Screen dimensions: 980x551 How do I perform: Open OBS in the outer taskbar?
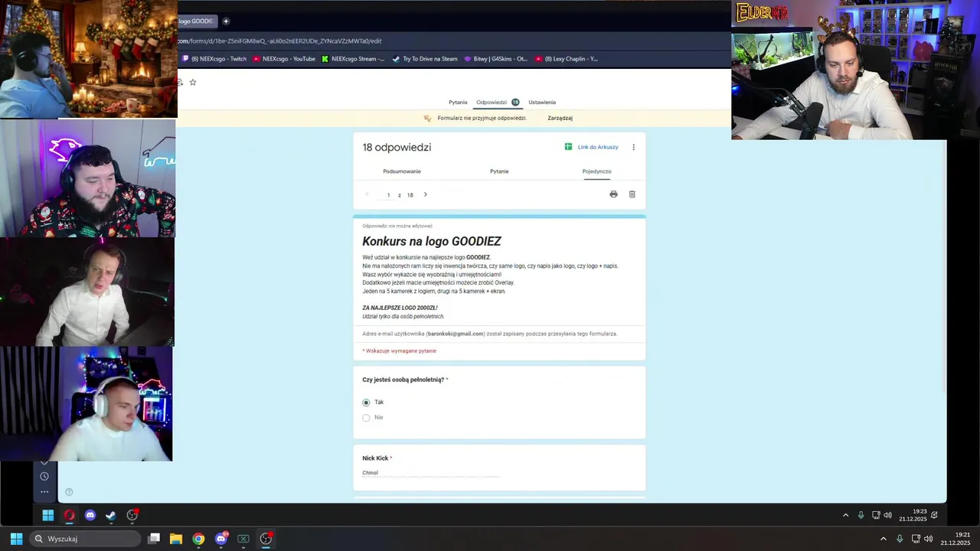point(266,539)
